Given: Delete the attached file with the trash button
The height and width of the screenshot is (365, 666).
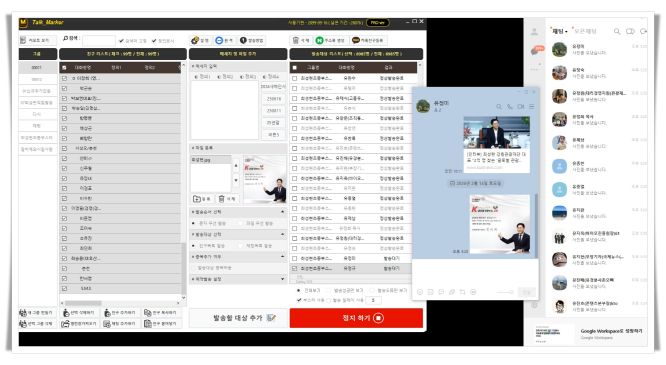Looking at the screenshot, I should (227, 198).
